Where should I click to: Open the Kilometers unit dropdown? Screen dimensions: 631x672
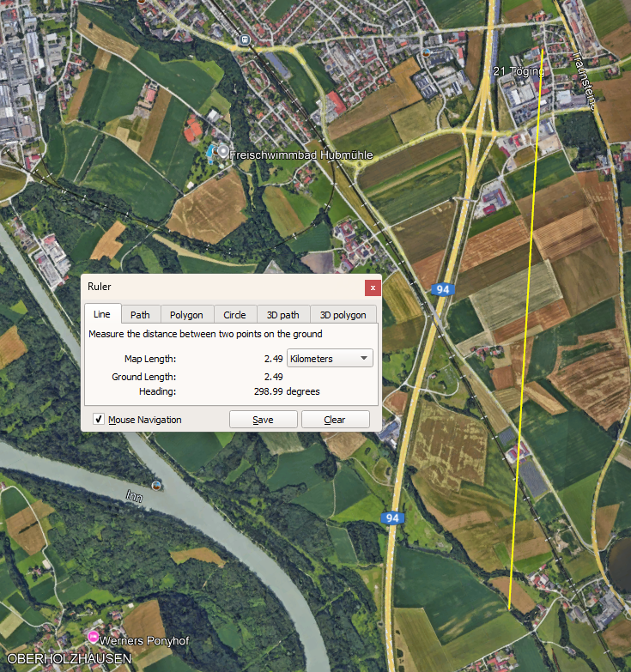point(330,359)
